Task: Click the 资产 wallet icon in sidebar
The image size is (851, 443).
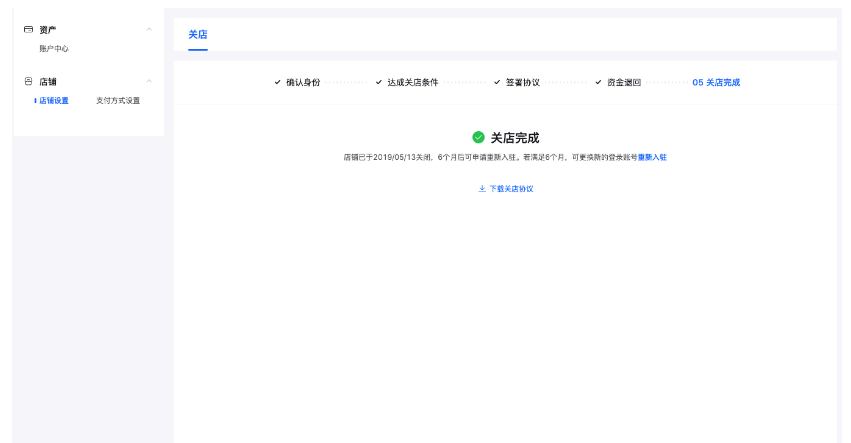Action: [x=28, y=30]
